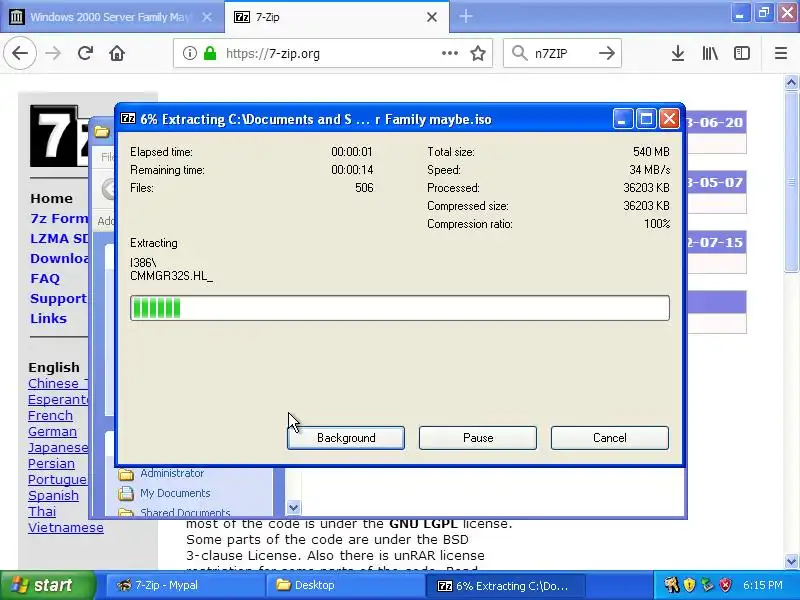
Task: Click the green extraction progress bar
Action: (400, 308)
